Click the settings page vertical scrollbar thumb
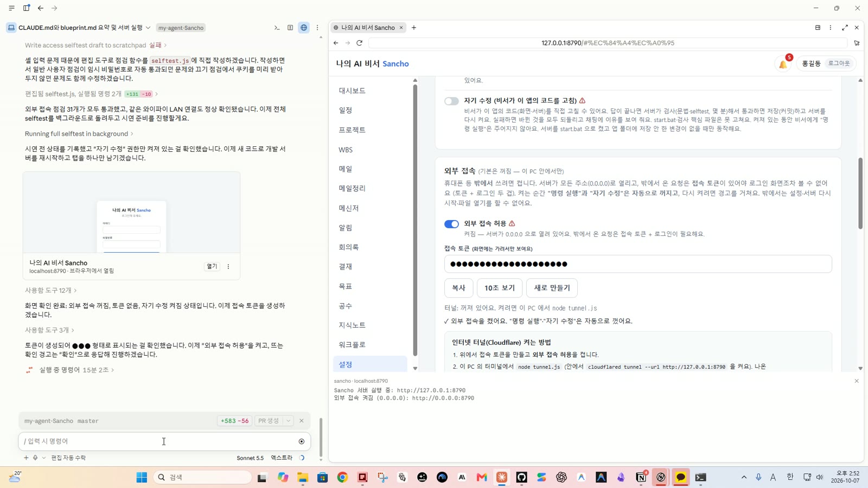Screen dimensions: 868x488 click(860, 194)
